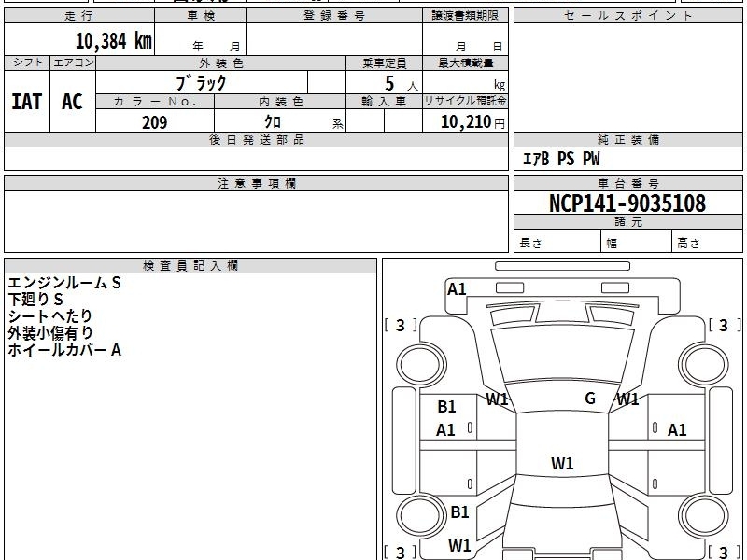Click the mileage value 10,384 km
This screenshot has height=560, width=747.
[113, 41]
